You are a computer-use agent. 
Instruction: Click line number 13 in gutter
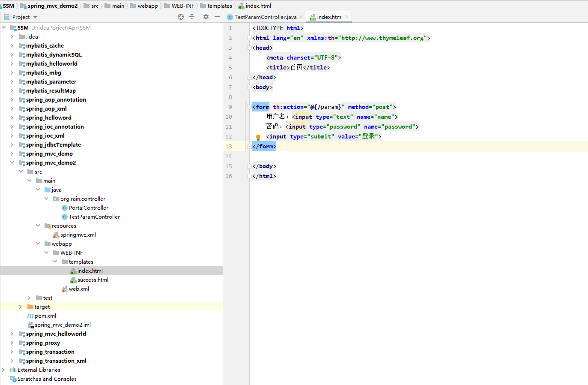[229, 147]
